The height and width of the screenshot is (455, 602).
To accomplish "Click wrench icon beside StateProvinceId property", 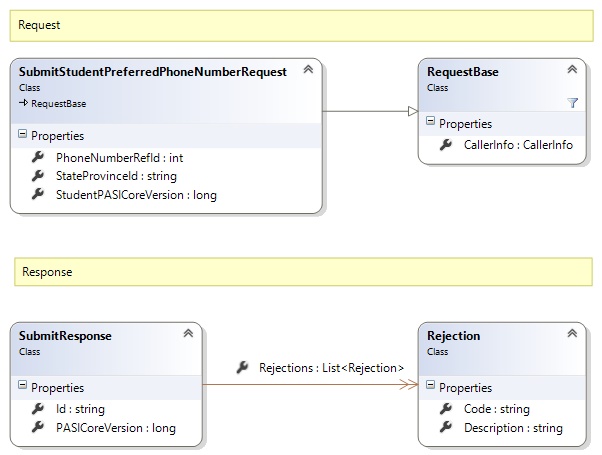I will [37, 176].
